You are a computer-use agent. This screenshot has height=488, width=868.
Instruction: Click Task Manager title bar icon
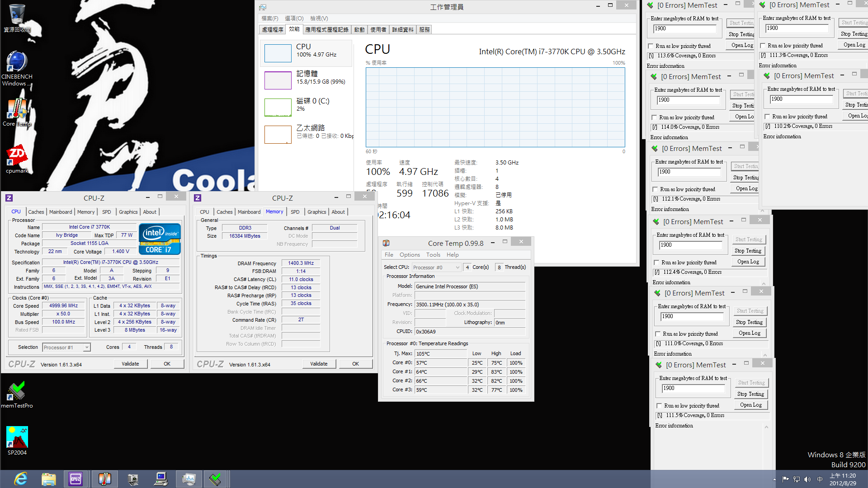coord(263,7)
